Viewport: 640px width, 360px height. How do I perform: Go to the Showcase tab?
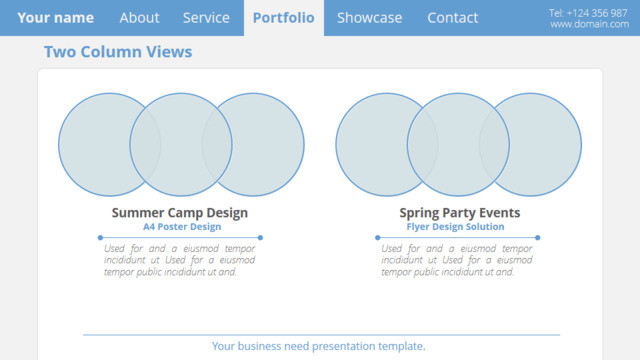click(369, 18)
